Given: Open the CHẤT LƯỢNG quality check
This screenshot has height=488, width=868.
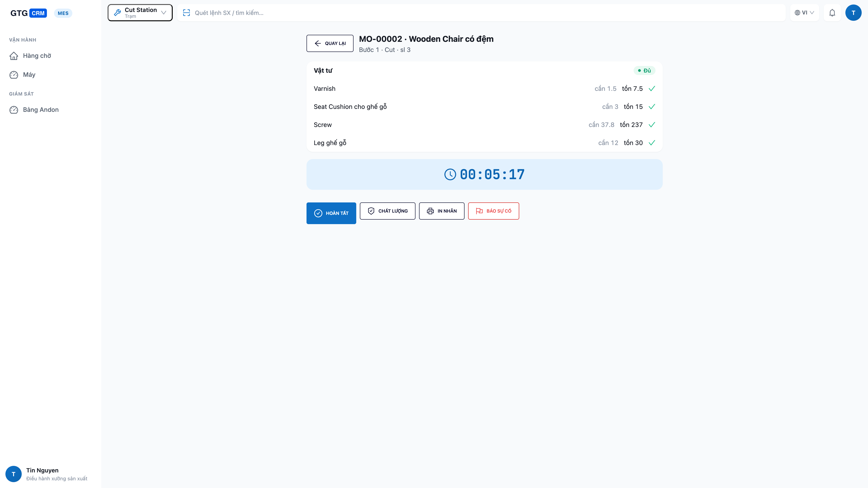Looking at the screenshot, I should (x=387, y=211).
